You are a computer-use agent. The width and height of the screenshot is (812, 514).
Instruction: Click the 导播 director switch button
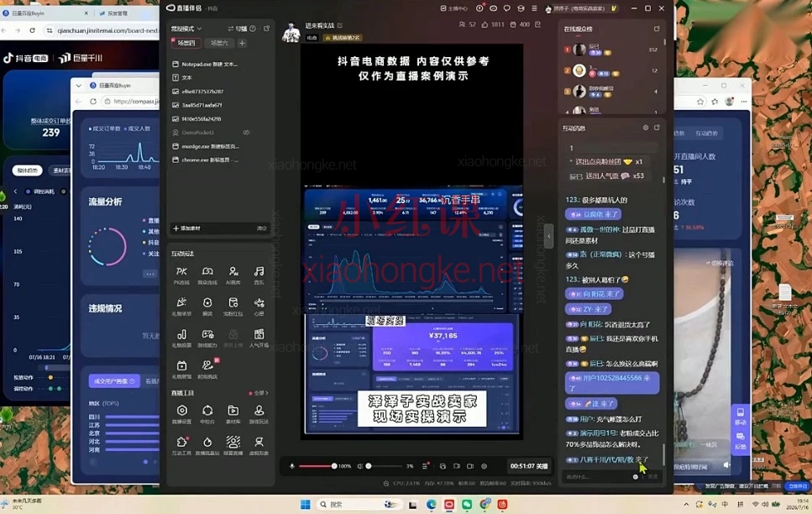tap(237, 29)
